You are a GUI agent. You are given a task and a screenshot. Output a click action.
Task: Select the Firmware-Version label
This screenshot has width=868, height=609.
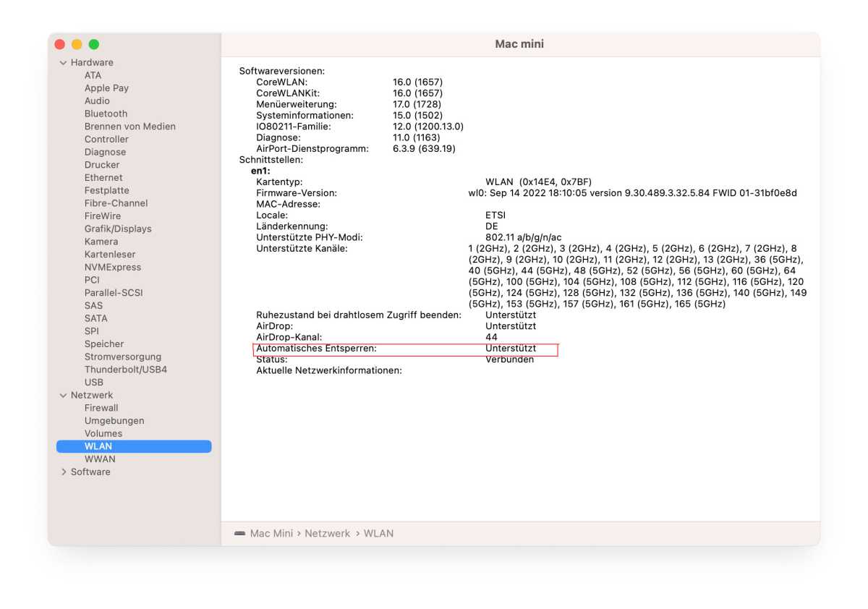[x=297, y=193]
